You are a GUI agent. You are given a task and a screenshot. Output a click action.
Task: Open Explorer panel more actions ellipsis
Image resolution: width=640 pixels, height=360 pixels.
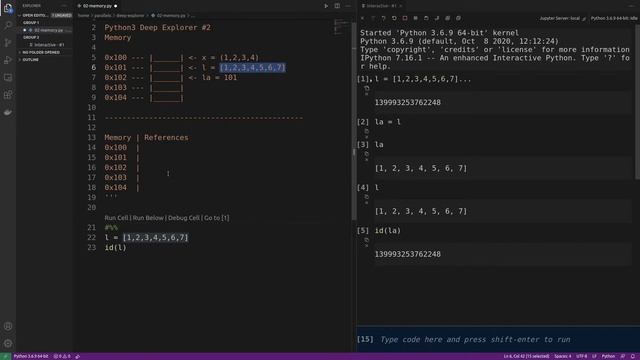click(x=64, y=6)
